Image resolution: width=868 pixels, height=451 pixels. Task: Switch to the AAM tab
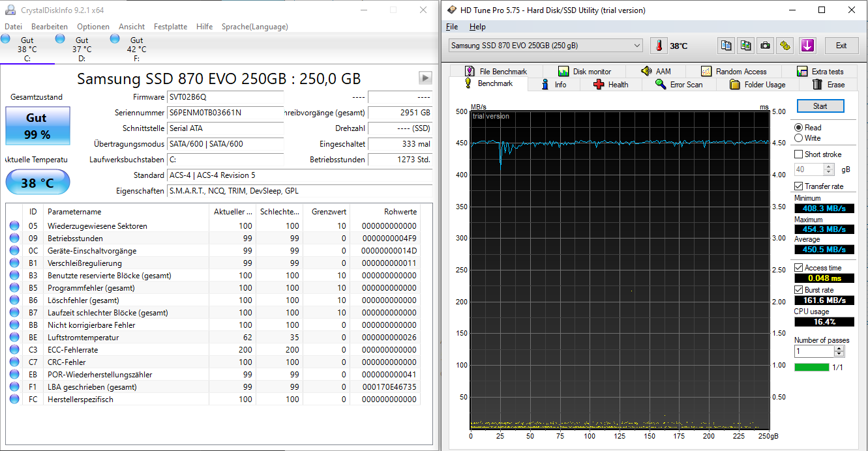click(655, 72)
